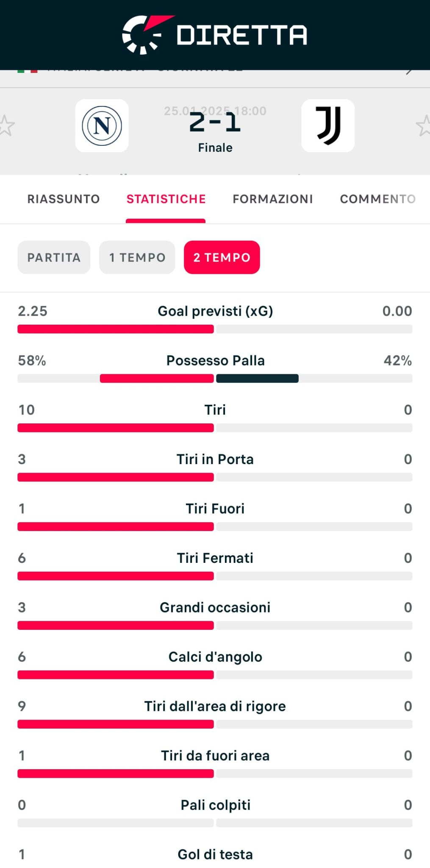This screenshot has height=868, width=430.
Task: Favorite Juventus with the right star
Action: (424, 125)
